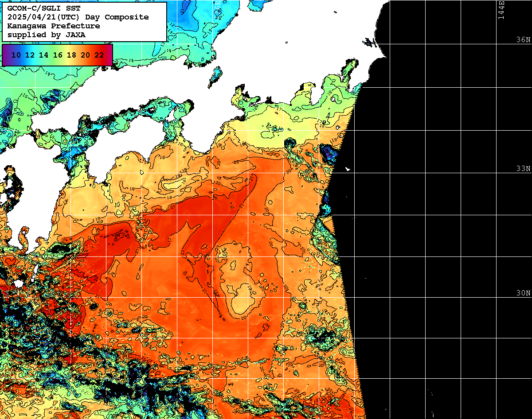
Task: Click the 'supplied by JAXA' credit text
Action: [47, 35]
